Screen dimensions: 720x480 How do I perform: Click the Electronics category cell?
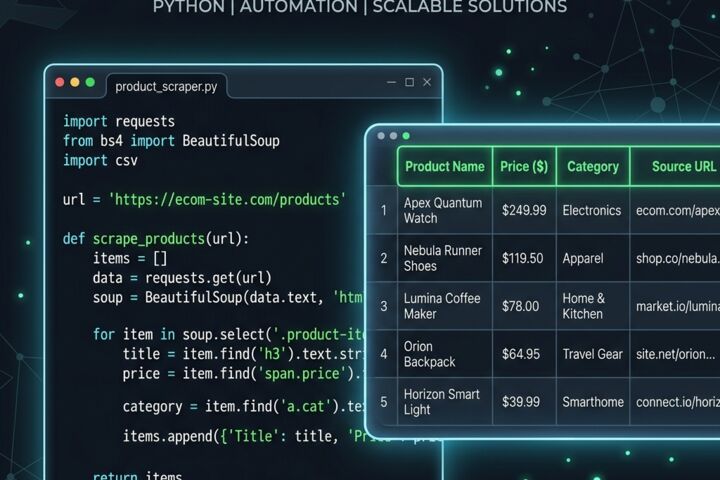point(593,210)
